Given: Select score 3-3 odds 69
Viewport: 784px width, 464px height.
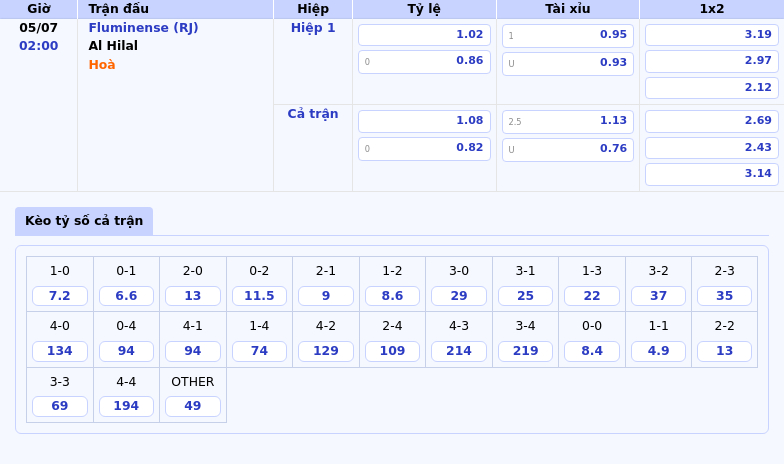Looking at the screenshot, I should [60, 406].
